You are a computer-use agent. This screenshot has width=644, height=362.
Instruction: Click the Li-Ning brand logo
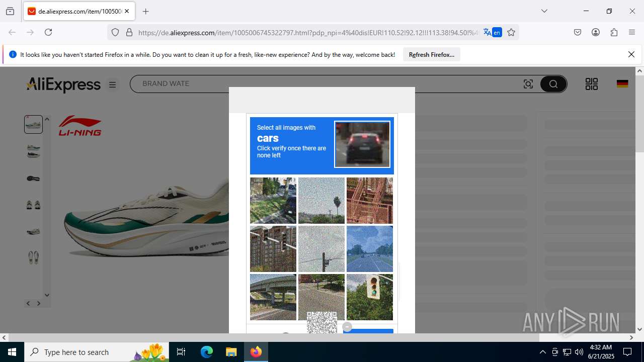(80, 125)
